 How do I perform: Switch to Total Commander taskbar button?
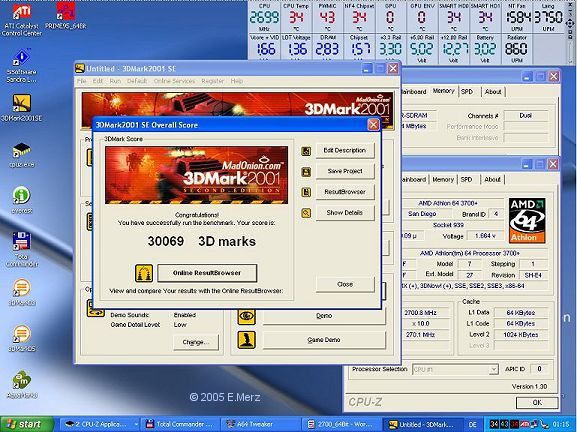tap(181, 424)
